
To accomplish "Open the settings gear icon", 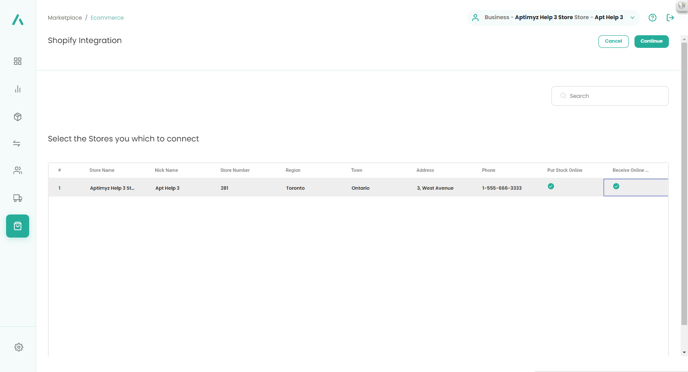I will (18, 347).
